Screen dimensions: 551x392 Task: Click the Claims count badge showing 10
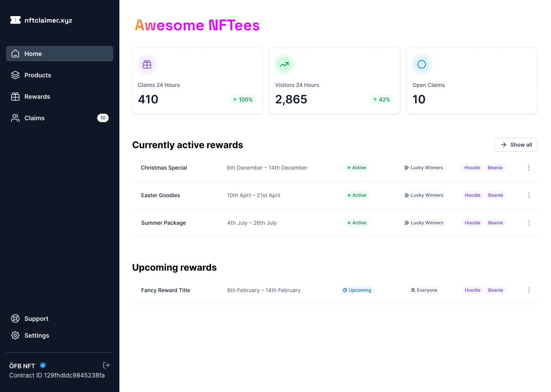103,118
